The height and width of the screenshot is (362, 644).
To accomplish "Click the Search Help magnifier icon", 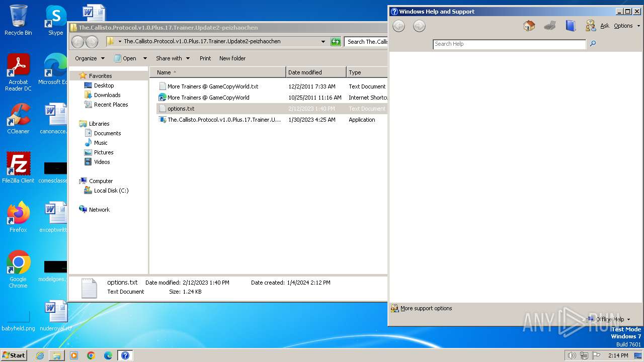I will click(x=593, y=44).
